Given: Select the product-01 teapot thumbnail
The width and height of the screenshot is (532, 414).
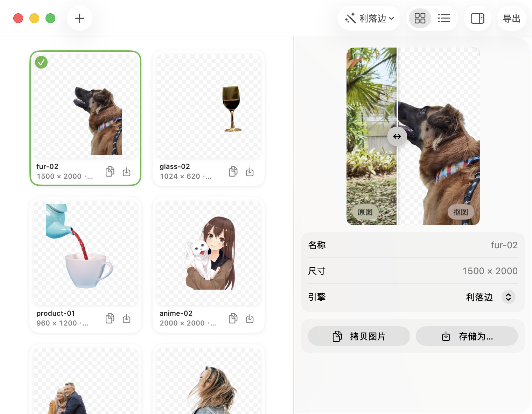Looking at the screenshot, I should tap(85, 253).
